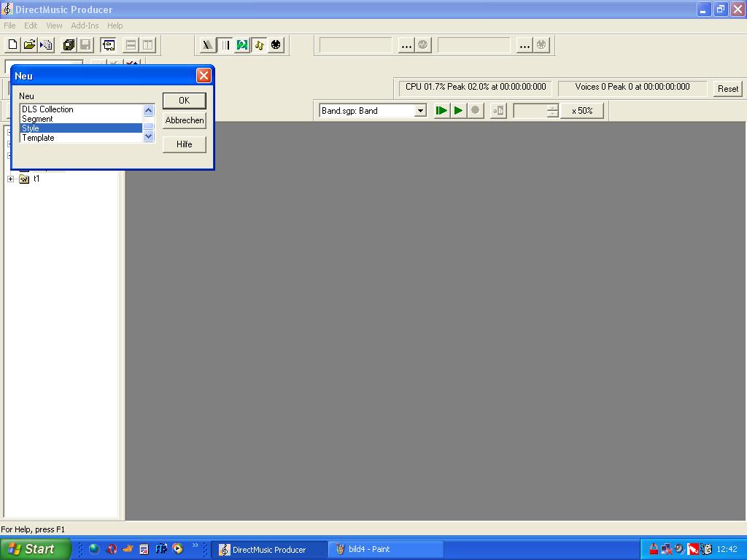Screen dimensions: 747x560
Task: Open the File menu
Action: click(x=9, y=26)
